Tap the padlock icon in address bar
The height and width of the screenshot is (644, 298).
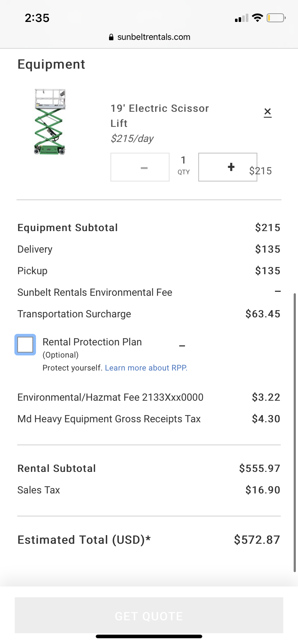point(111,37)
